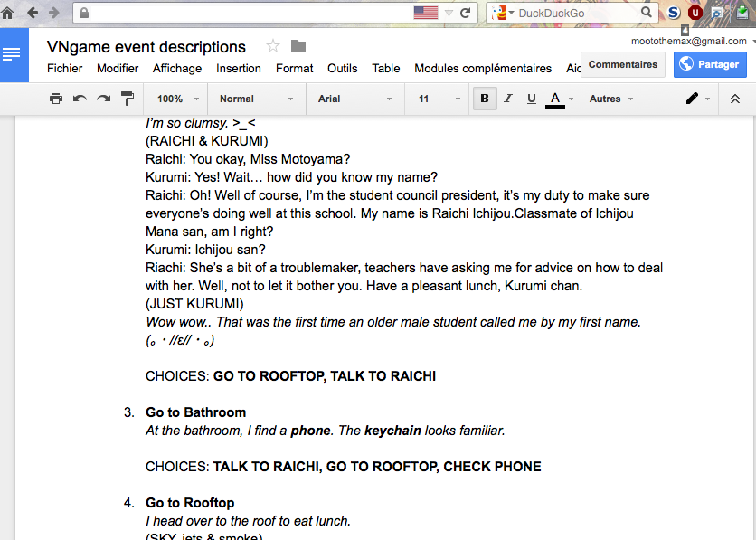Click the line "Raichi: You okay, Miss Motoyama?"
This screenshot has width=756, height=540.
click(248, 159)
